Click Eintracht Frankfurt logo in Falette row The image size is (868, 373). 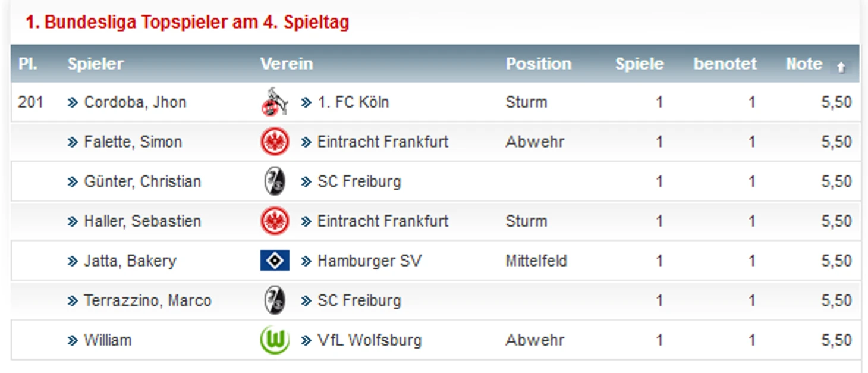[x=275, y=142]
